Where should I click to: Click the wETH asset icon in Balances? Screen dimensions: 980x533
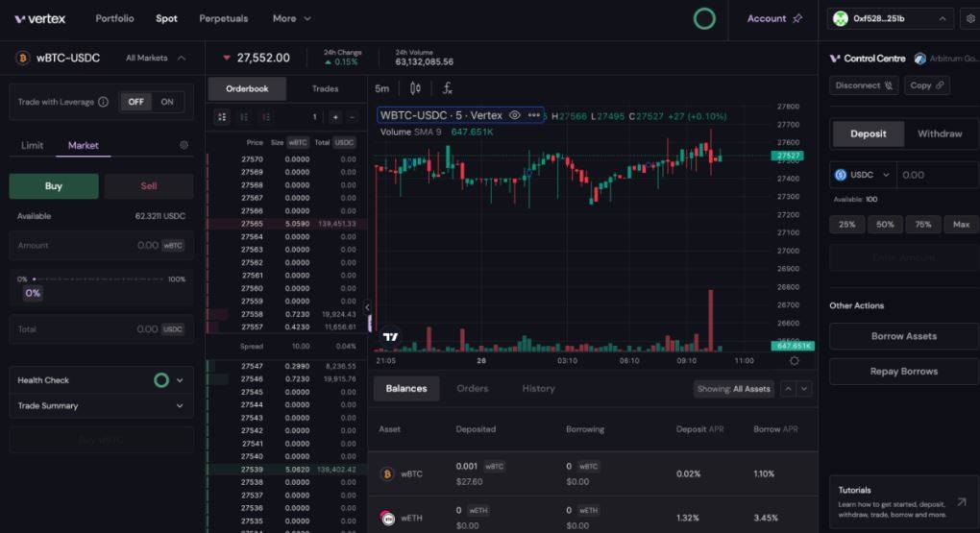tap(387, 518)
